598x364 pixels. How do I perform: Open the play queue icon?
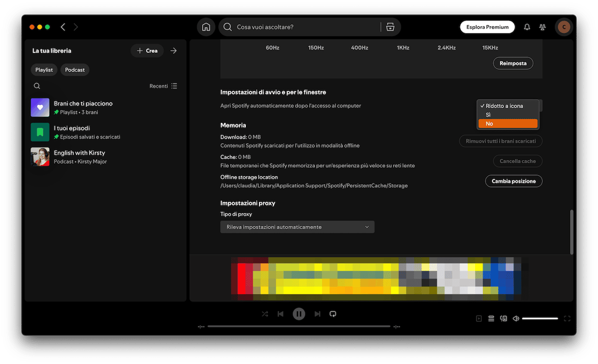tap(491, 319)
